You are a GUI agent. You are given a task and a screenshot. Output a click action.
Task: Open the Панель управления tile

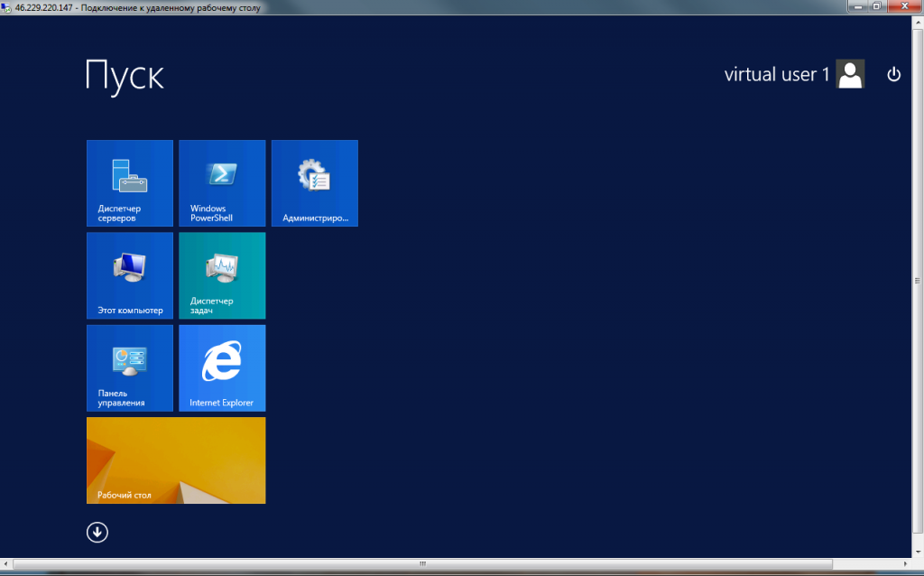(130, 368)
